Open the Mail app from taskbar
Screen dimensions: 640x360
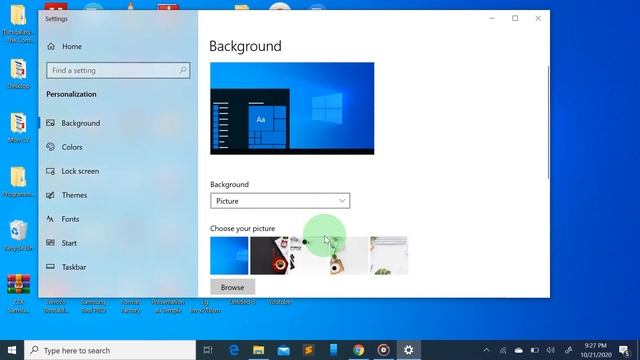click(283, 350)
